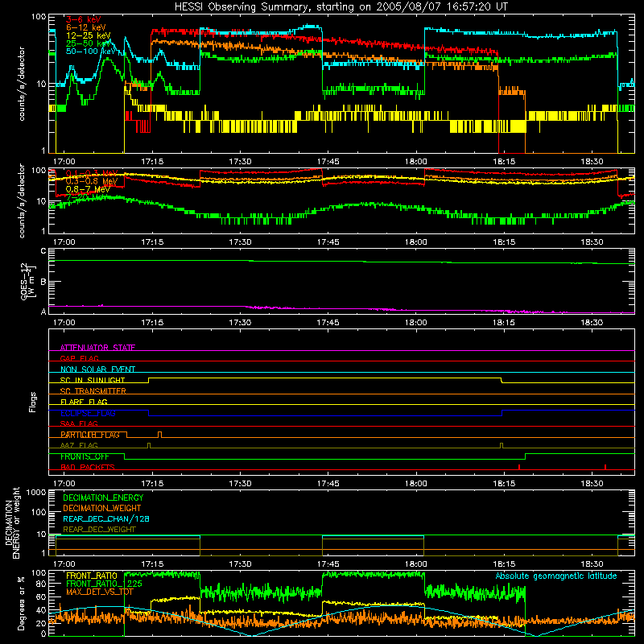Select the BAD_PACKETS flag label

coord(88,467)
